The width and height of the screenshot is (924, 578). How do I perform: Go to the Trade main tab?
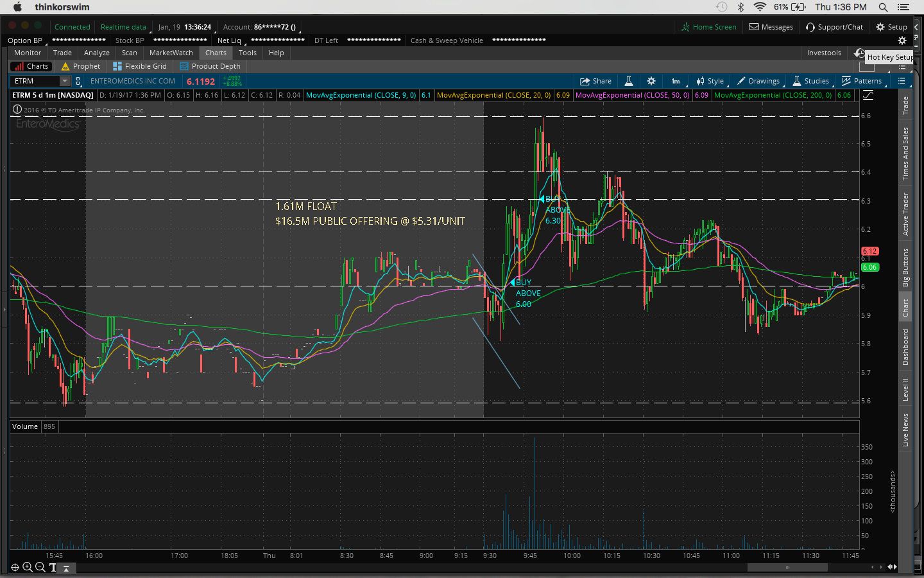[62, 53]
